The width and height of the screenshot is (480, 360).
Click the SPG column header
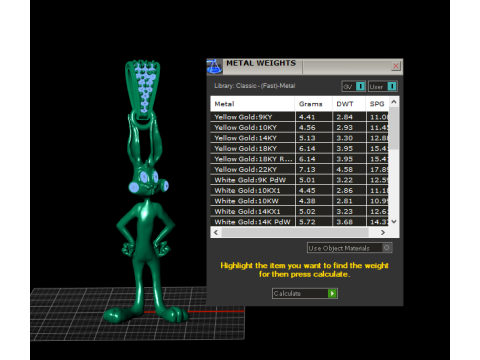tap(377, 104)
